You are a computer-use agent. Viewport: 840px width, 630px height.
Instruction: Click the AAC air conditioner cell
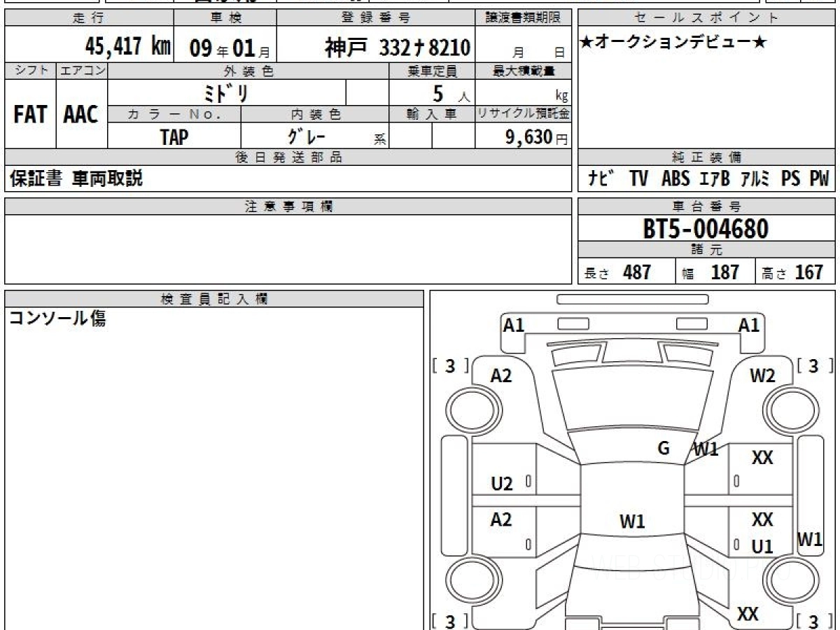pyautogui.click(x=81, y=115)
